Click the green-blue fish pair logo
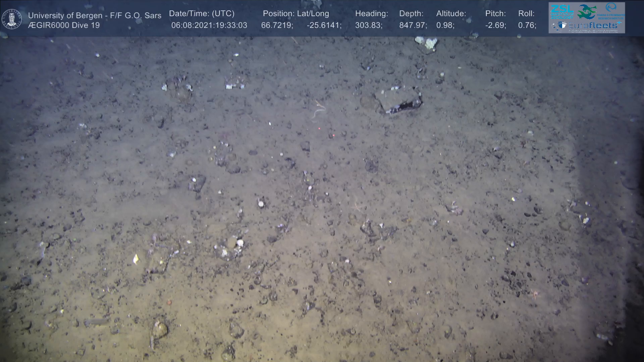This screenshot has height=362, width=644. click(x=586, y=12)
